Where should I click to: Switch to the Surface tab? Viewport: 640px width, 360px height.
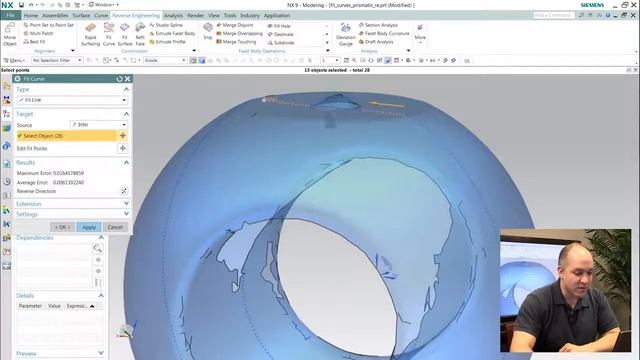click(x=81, y=16)
